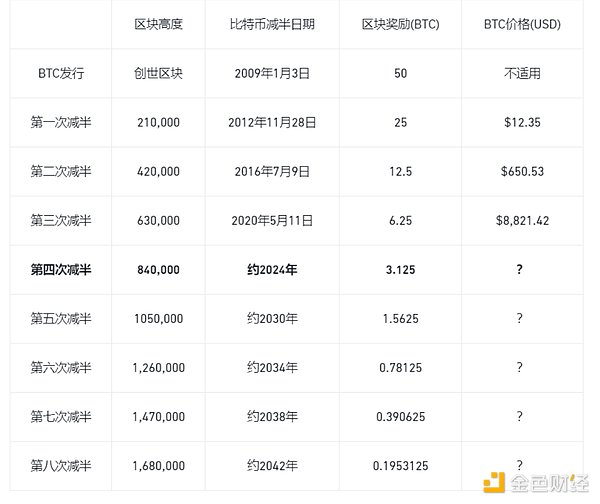
Task: Click the 3.125 block reward cell
Action: 399,269
